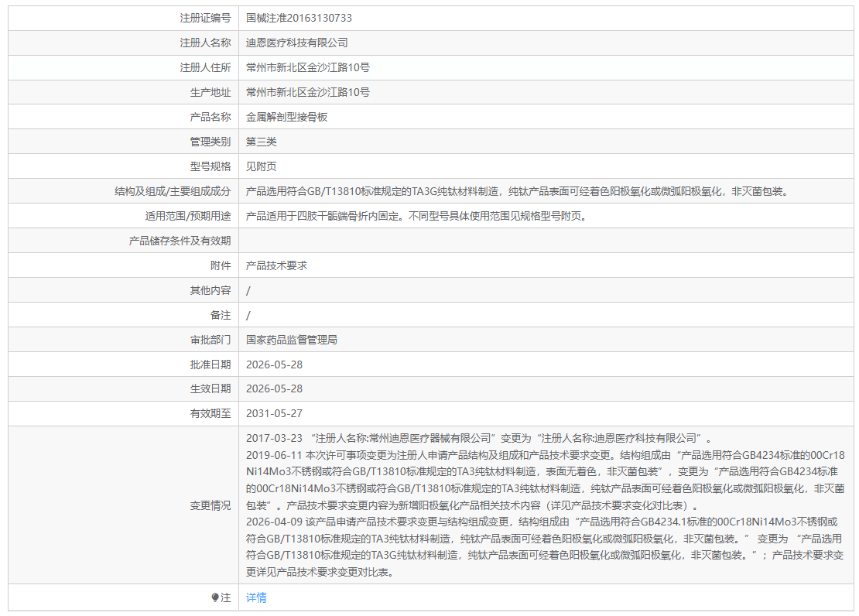Click the change entry dated 2026-04-09
The image size is (859, 616).
pos(545,547)
